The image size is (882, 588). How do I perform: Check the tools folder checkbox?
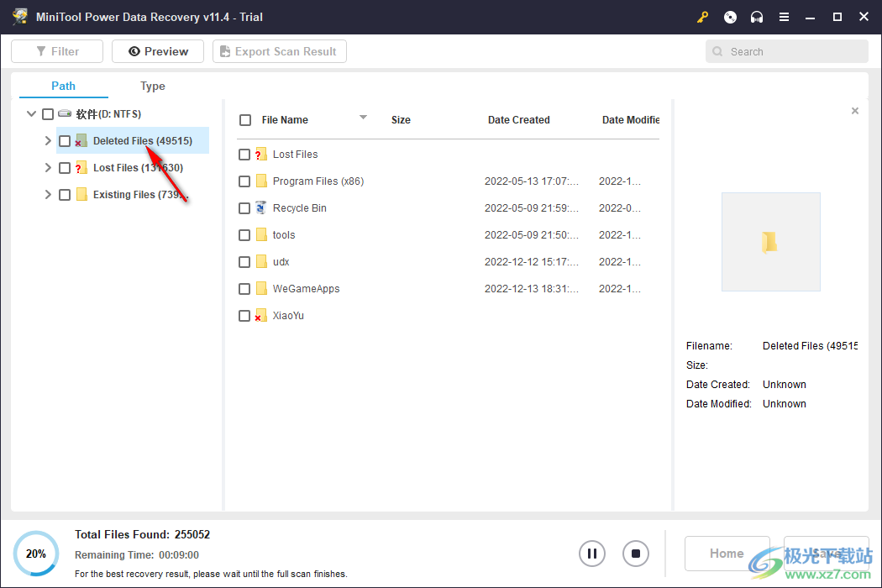click(244, 235)
